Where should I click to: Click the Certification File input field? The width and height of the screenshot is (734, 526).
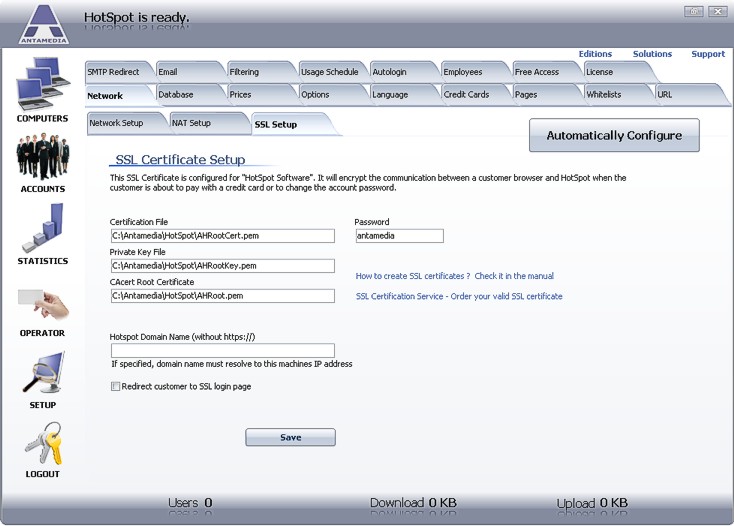(223, 235)
